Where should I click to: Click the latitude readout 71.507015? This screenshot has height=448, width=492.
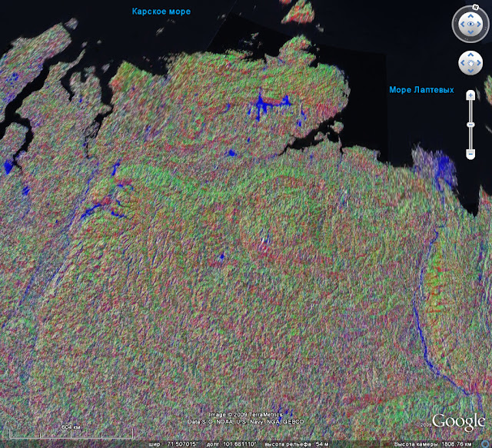182,444
